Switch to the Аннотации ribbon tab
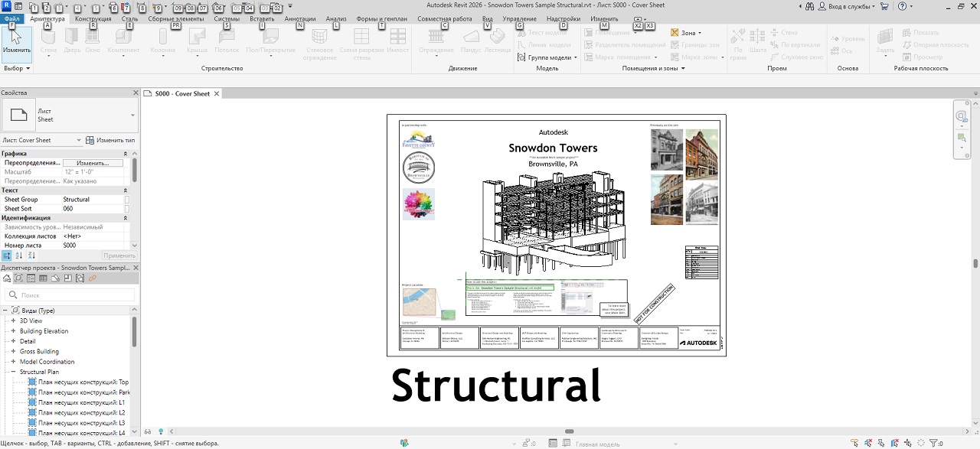Screen dimensions: 980x449 tap(299, 18)
